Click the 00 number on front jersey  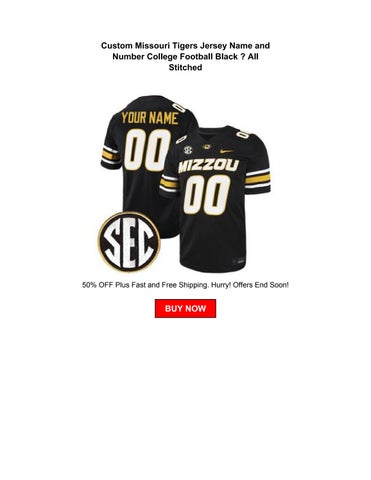pos(207,194)
